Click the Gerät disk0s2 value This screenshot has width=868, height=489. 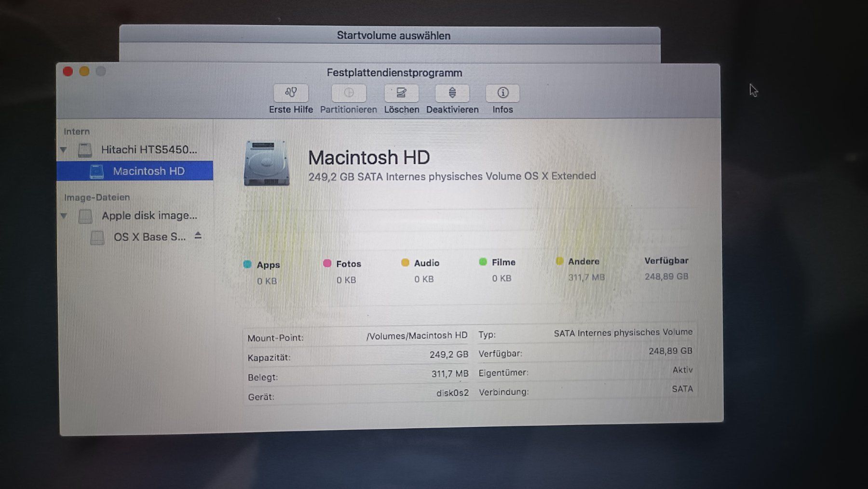(452, 393)
